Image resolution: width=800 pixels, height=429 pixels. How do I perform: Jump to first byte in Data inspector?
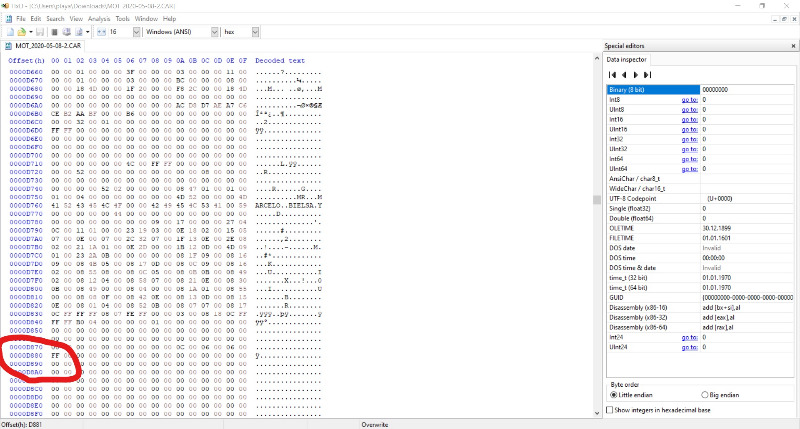(x=612, y=75)
